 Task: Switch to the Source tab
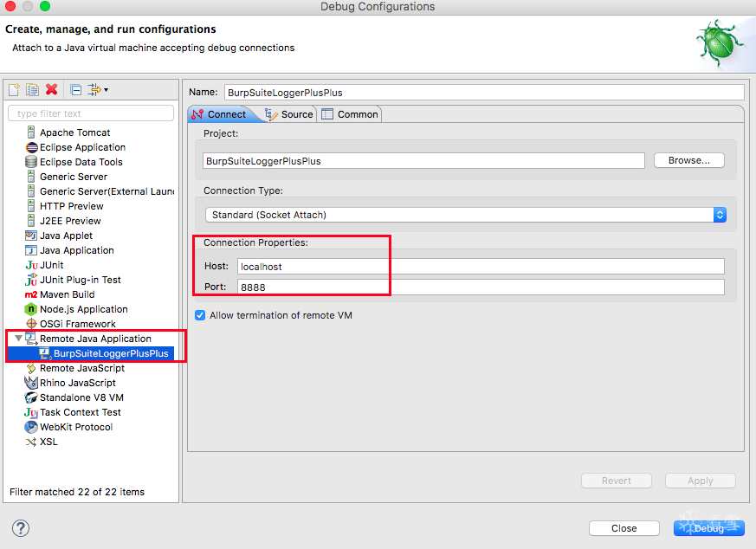(289, 114)
